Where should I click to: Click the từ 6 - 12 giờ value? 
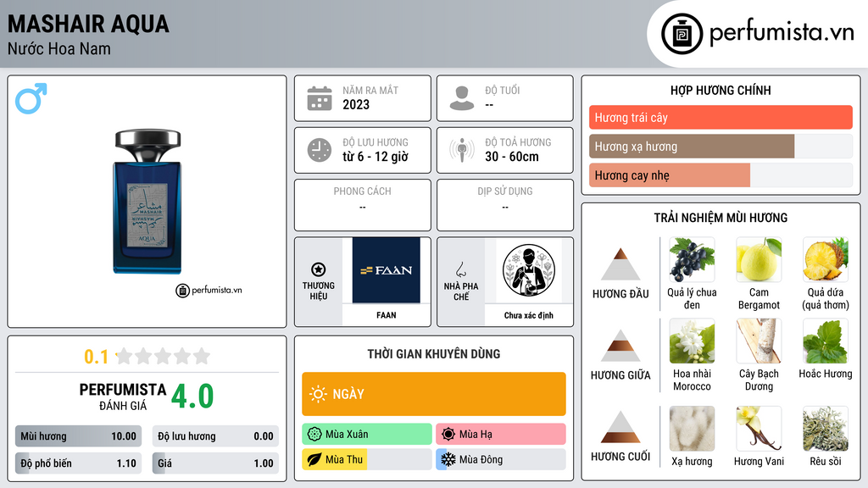(376, 157)
